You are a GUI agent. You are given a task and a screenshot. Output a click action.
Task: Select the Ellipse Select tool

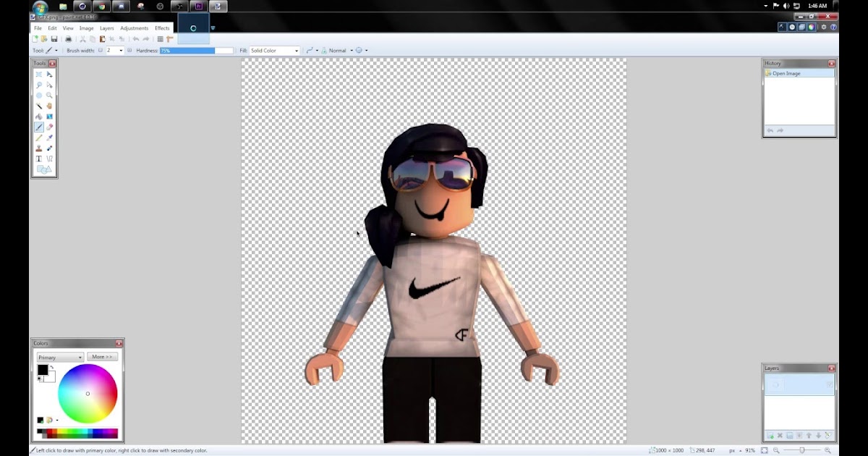click(39, 95)
